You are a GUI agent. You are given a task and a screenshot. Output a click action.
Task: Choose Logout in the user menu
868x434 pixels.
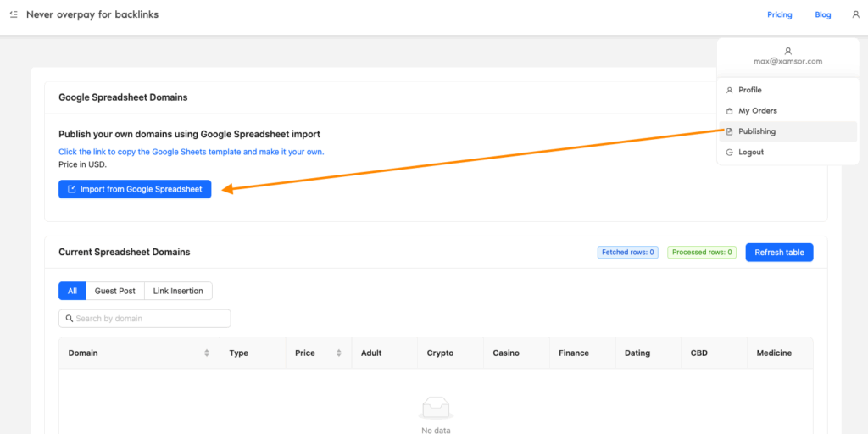[x=751, y=153]
